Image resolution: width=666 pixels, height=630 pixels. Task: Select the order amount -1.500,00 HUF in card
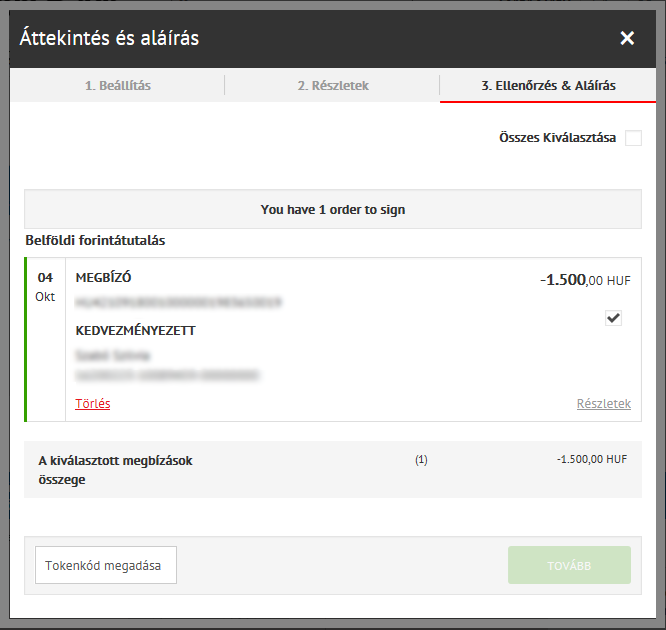585,281
